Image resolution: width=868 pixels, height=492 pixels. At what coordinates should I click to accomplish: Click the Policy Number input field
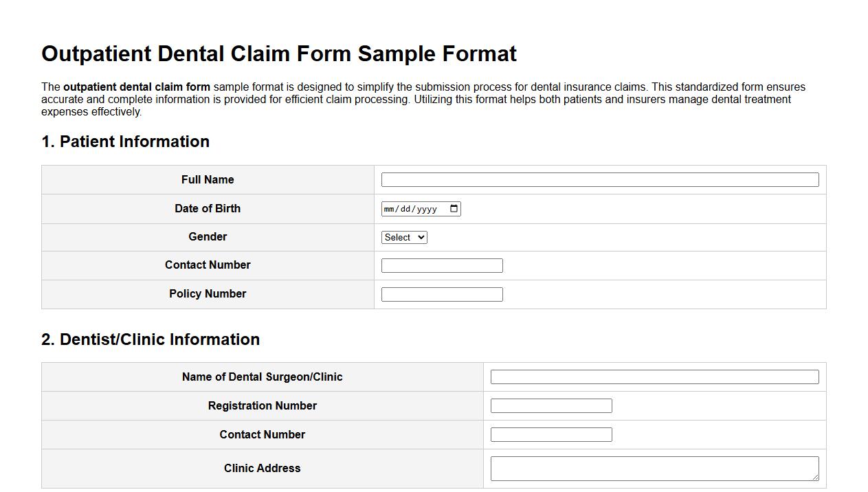coord(442,293)
